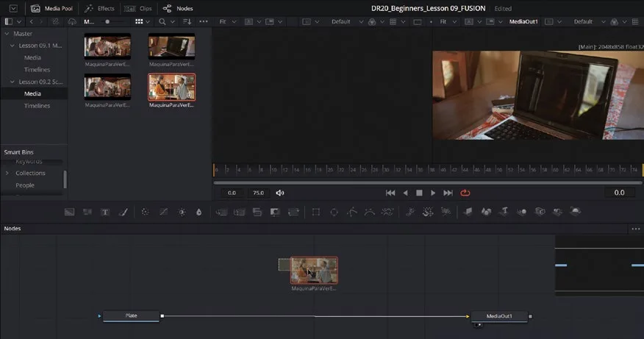The image size is (644, 339).
Task: Jump to last frame
Action: (448, 193)
